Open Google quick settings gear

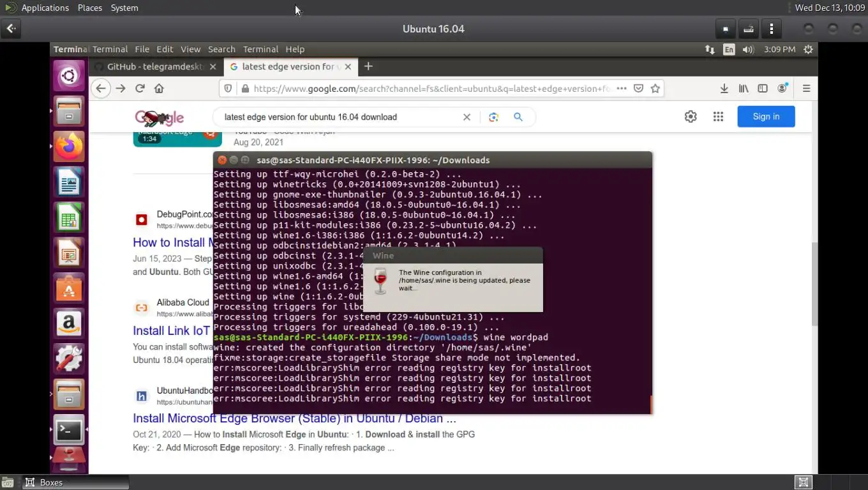tap(691, 116)
